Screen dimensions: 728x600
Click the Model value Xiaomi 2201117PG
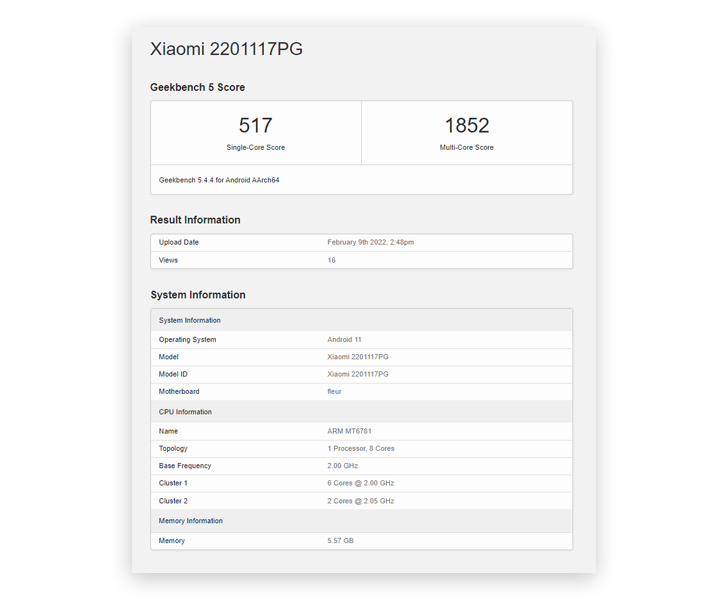coord(358,357)
